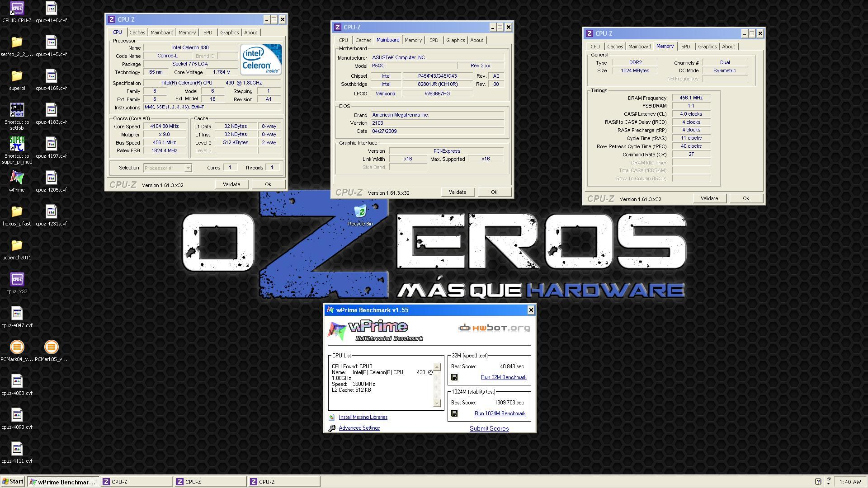Screen dimensions: 868x488
Task: Select wPrime Benchmark taskbar button
Action: tap(62, 482)
